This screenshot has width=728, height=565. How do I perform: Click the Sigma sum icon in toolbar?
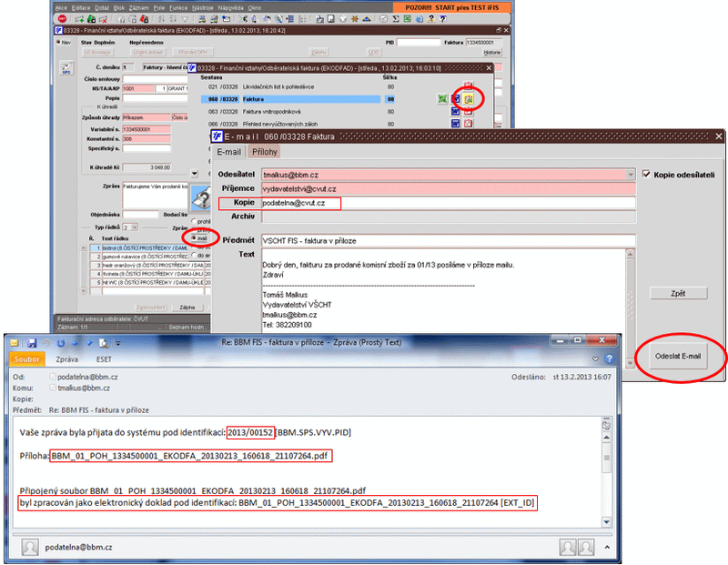(396, 19)
